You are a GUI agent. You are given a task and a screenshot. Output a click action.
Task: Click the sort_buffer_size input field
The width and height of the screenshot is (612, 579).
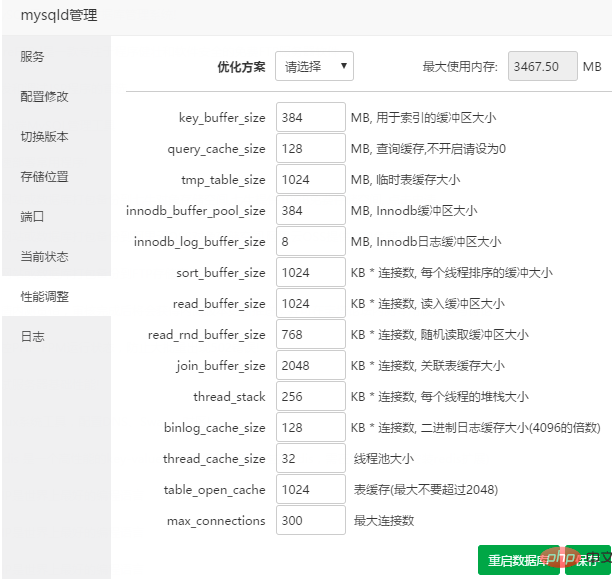310,272
